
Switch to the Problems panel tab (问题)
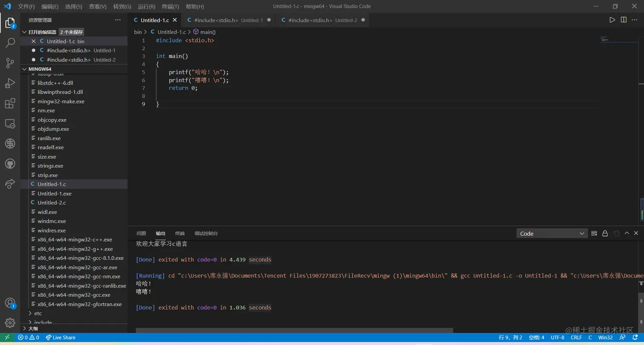click(x=141, y=233)
